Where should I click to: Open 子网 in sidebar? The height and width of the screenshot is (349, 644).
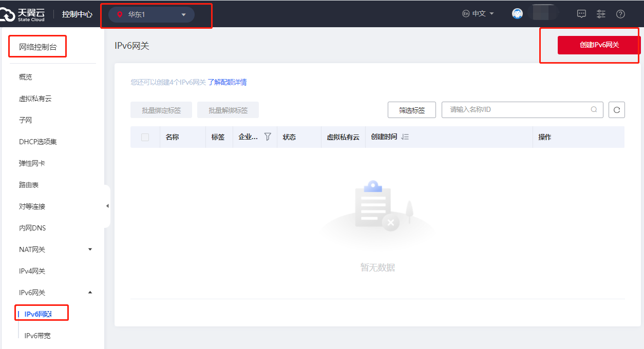coord(26,120)
